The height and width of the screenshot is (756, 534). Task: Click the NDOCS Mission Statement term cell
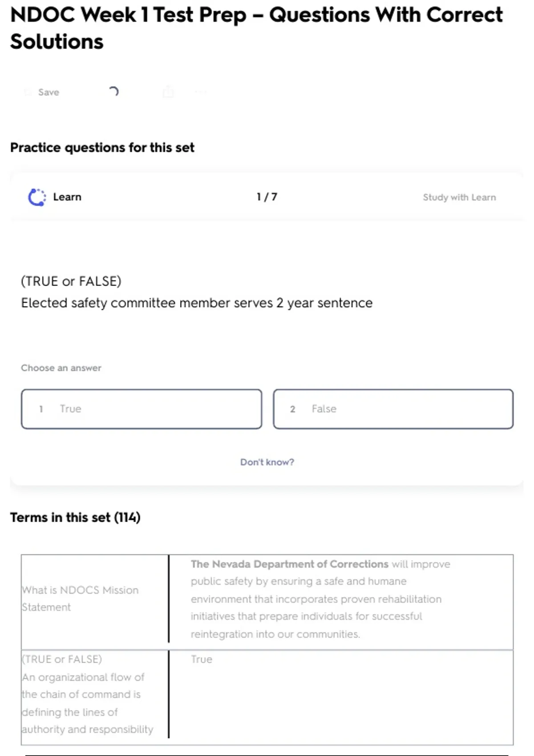(x=81, y=598)
